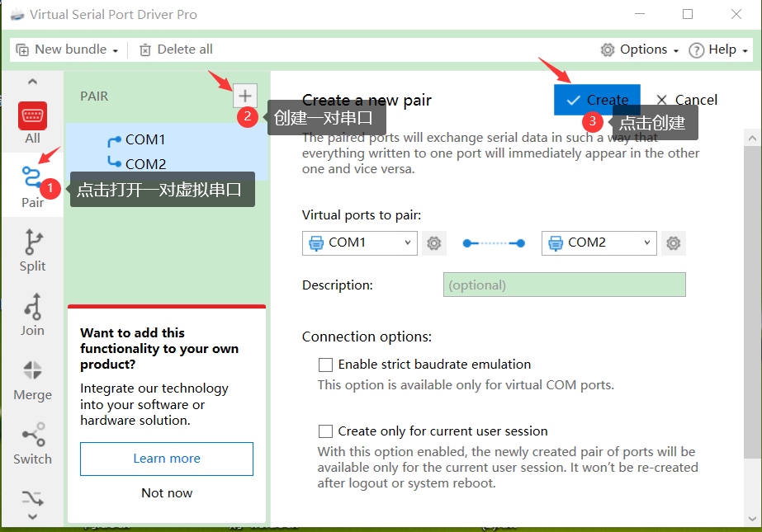Maximize the Virtual Serial Port Driver window
The height and width of the screenshot is (532, 762).
[x=688, y=14]
